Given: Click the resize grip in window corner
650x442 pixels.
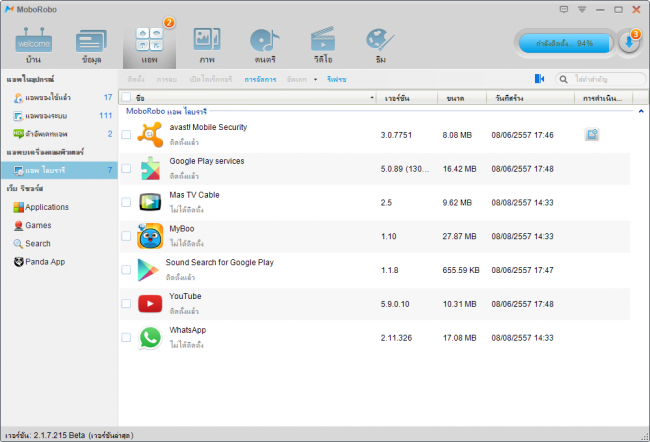Looking at the screenshot, I should click(645, 437).
